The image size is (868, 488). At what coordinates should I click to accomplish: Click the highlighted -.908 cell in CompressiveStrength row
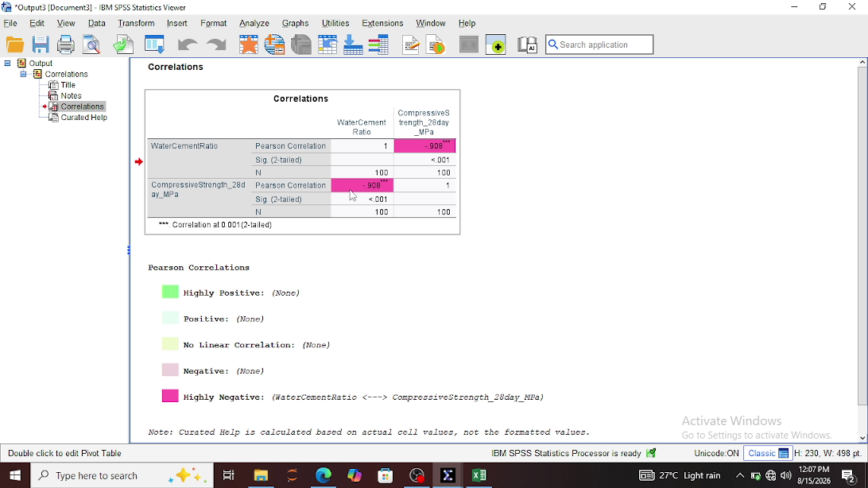click(x=362, y=185)
